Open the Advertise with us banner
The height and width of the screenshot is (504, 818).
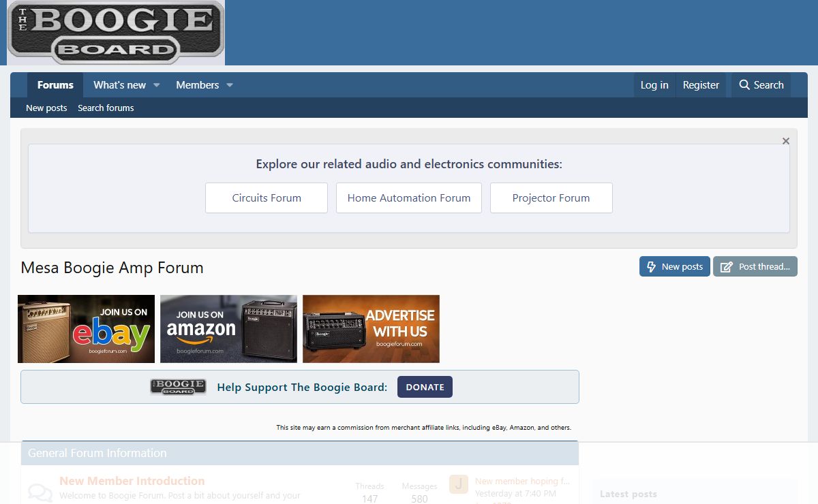[371, 329]
